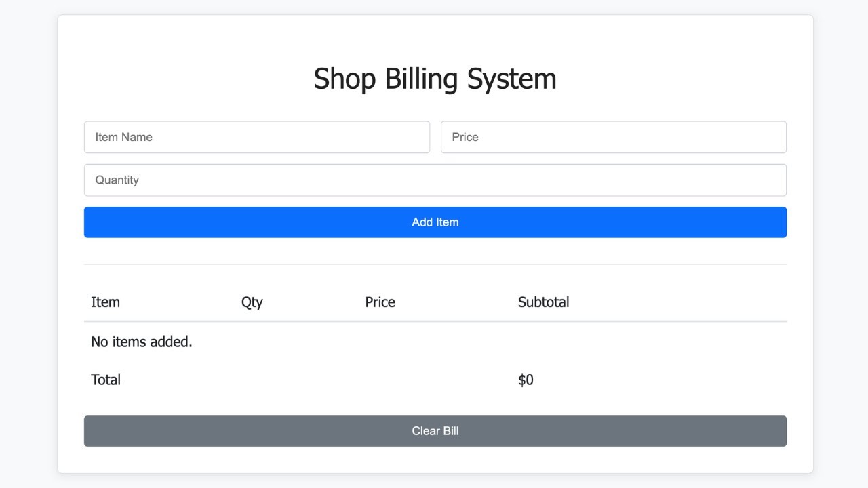Screen dimensions: 868x488
Task: Click the gray page background outside the card
Action: [x=27, y=244]
